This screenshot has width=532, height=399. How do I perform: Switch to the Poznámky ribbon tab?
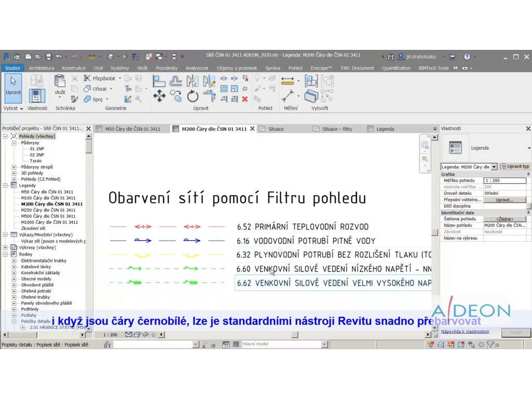pyautogui.click(x=166, y=68)
